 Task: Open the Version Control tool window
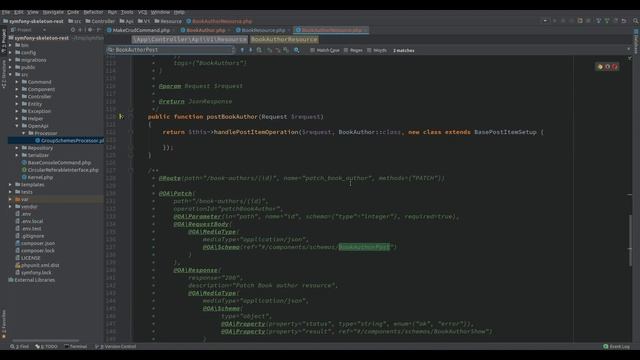pos(116,347)
